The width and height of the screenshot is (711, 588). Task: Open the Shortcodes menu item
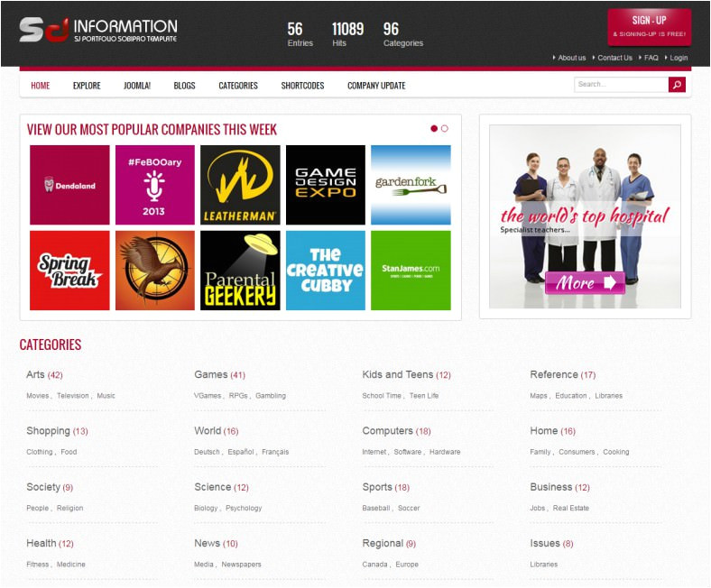(x=302, y=86)
